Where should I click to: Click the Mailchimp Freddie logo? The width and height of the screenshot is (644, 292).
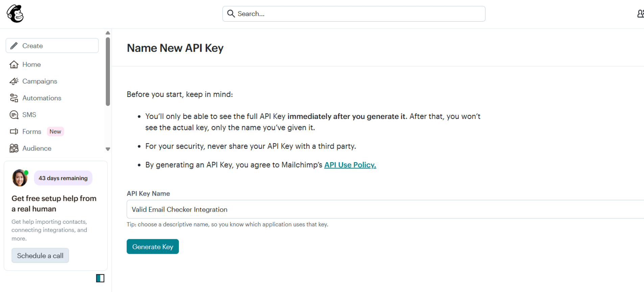pos(15,14)
